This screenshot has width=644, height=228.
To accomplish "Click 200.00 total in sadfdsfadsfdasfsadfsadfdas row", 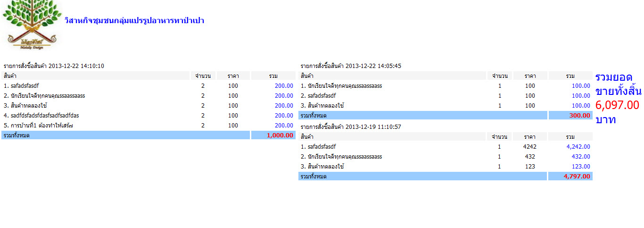I will tap(284, 116).
